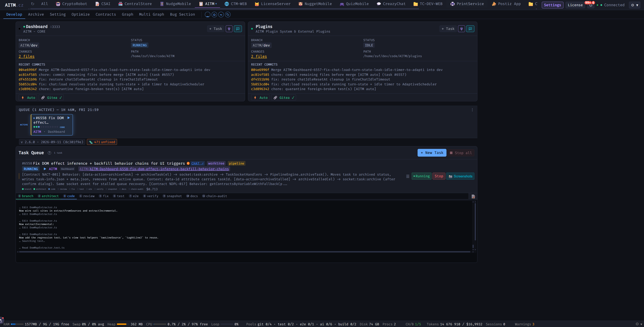Viewport: 644px width, 327px height.
Task: Open the Contracts section
Action: (106, 14)
